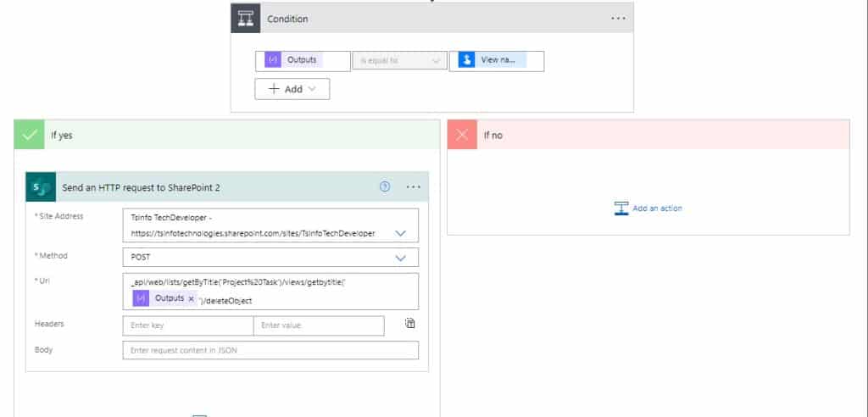Open the SharePoint action ellipsis menu
This screenshot has height=417, width=868.
point(413,187)
